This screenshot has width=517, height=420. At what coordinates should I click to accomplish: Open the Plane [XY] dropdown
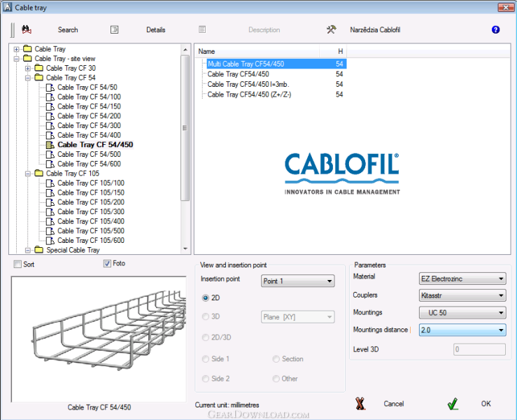click(298, 316)
